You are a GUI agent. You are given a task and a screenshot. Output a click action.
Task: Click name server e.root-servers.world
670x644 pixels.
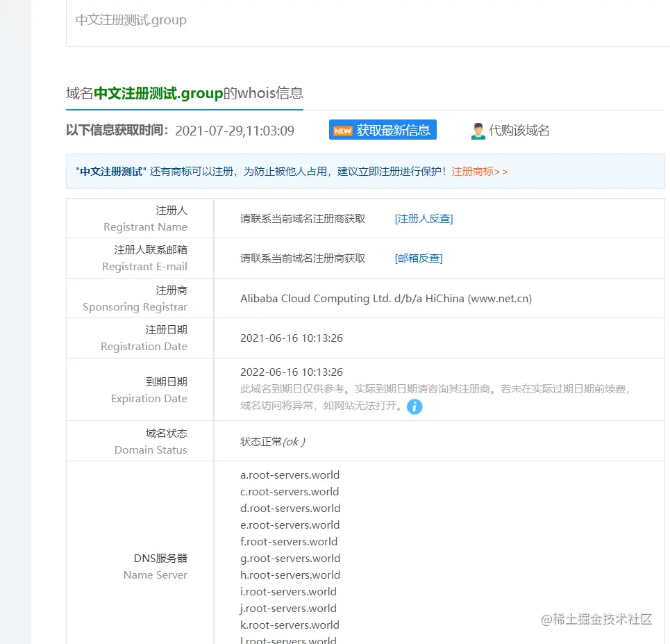point(290,525)
